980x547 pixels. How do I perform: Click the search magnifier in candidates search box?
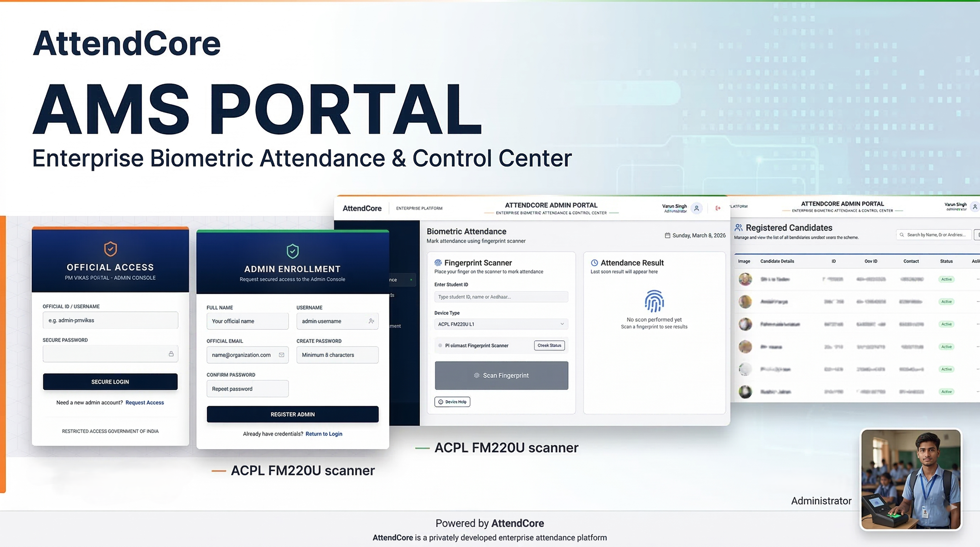(x=902, y=235)
